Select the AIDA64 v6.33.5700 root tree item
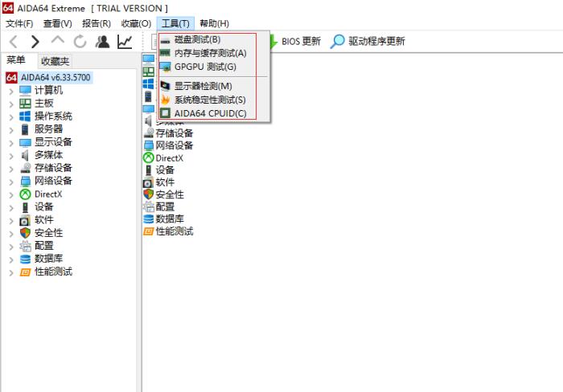563x392 pixels. [x=55, y=78]
